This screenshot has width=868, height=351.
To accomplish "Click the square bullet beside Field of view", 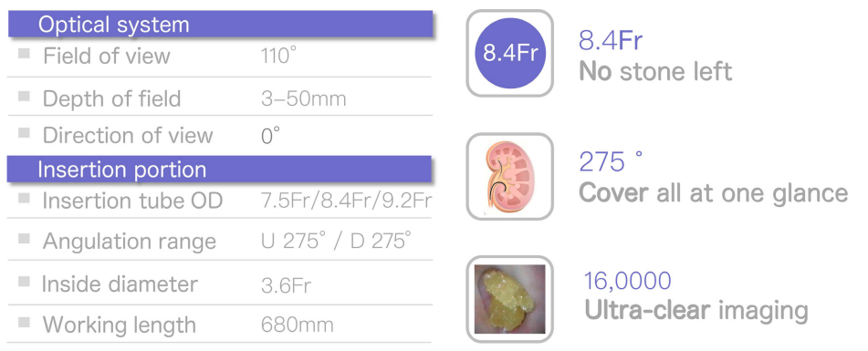I will [24, 54].
